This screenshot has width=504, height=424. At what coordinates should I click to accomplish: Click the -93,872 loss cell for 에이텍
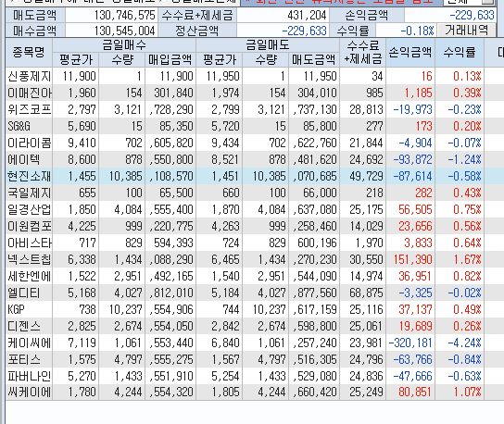(x=410, y=159)
